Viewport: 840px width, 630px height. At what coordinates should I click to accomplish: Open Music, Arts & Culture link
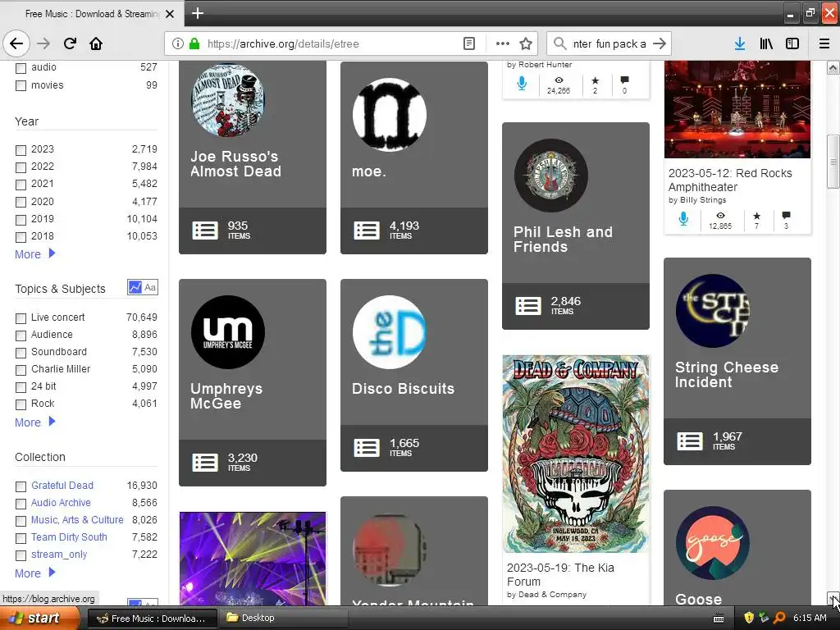pos(77,519)
